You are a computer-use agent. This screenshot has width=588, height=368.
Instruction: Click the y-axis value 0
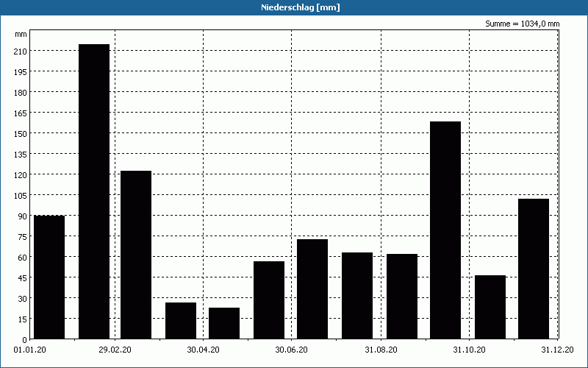(24, 340)
